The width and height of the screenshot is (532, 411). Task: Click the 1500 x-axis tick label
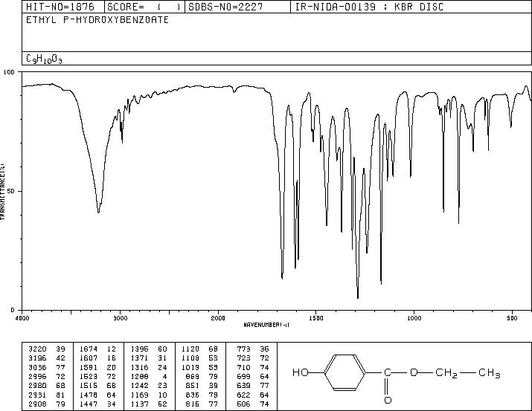(x=316, y=318)
